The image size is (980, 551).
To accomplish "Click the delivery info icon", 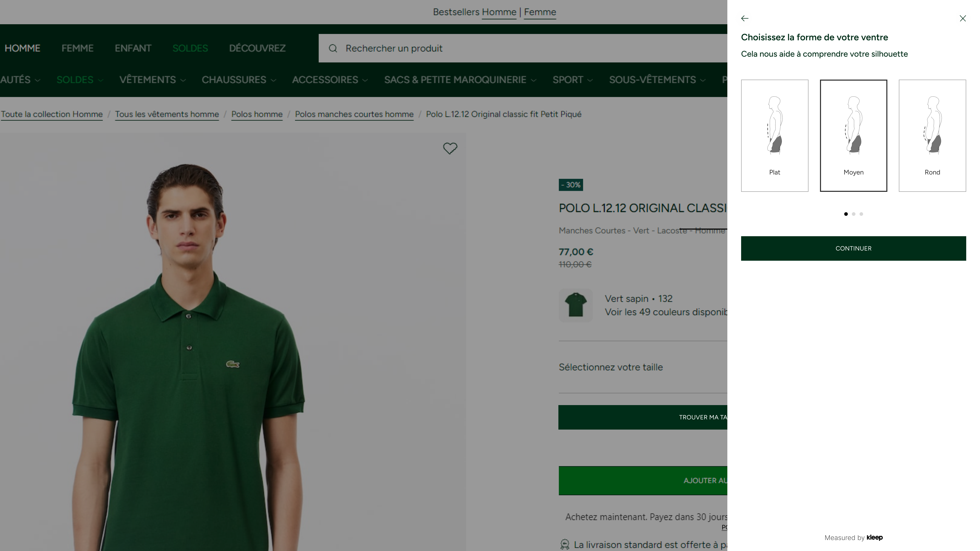I will coord(565,545).
